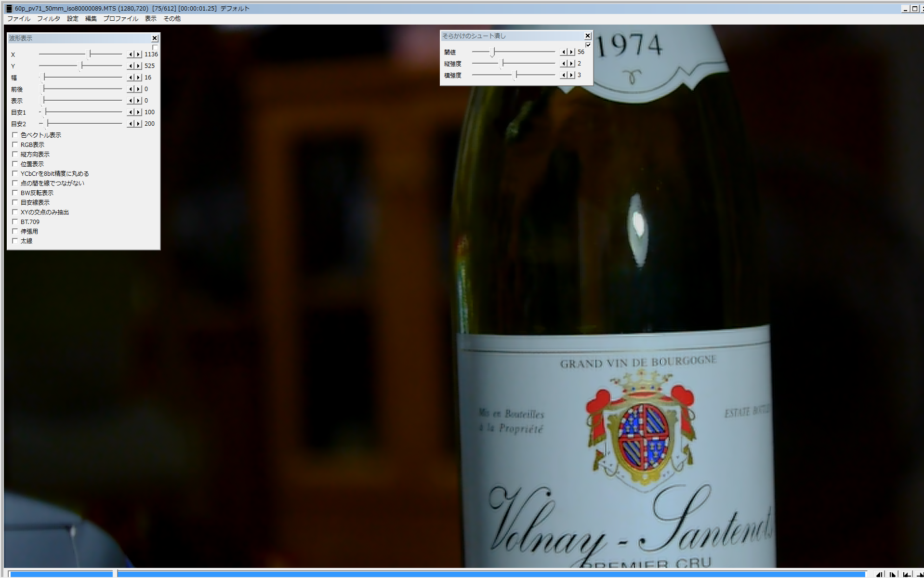The width and height of the screenshot is (924, 578).
Task: Increase the 横強度 value with right arrow
Action: 571,75
